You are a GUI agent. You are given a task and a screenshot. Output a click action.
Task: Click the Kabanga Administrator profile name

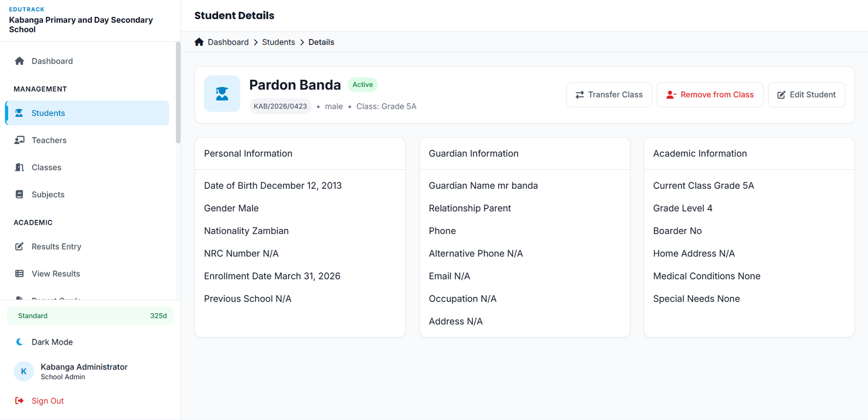click(84, 367)
